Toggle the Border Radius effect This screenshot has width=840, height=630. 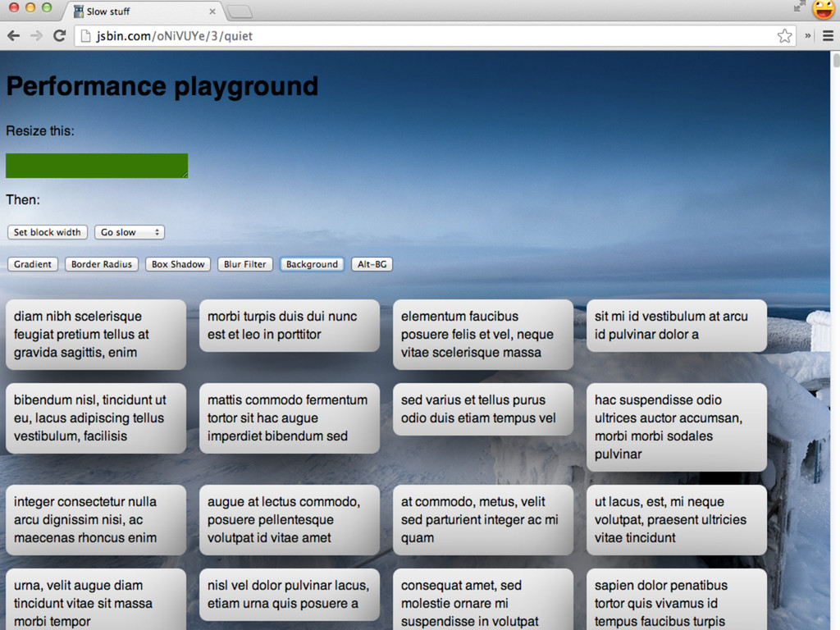coord(102,264)
